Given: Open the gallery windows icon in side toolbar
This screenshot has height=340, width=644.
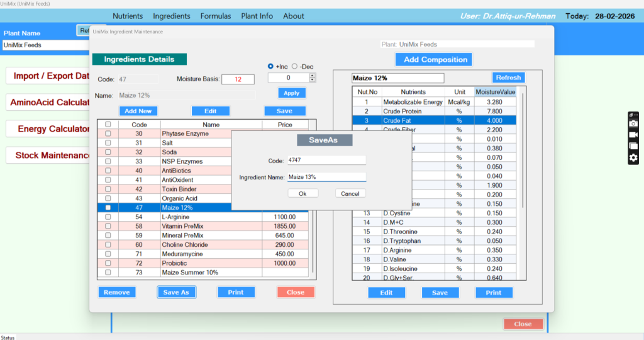Looking at the screenshot, I should [633, 146].
